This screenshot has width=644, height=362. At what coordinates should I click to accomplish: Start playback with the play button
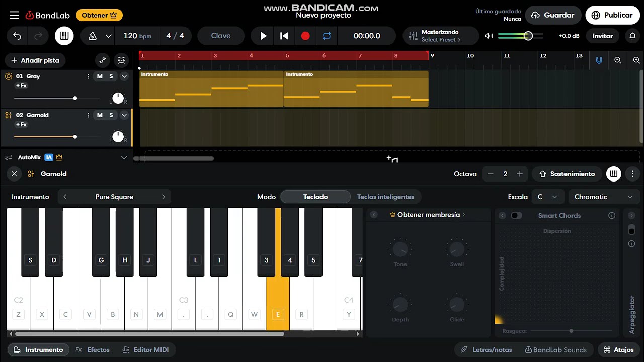point(263,36)
